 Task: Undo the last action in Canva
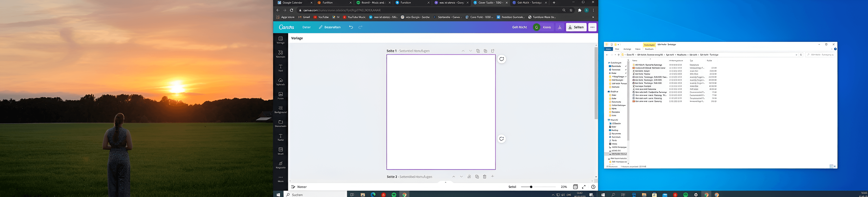point(351,27)
